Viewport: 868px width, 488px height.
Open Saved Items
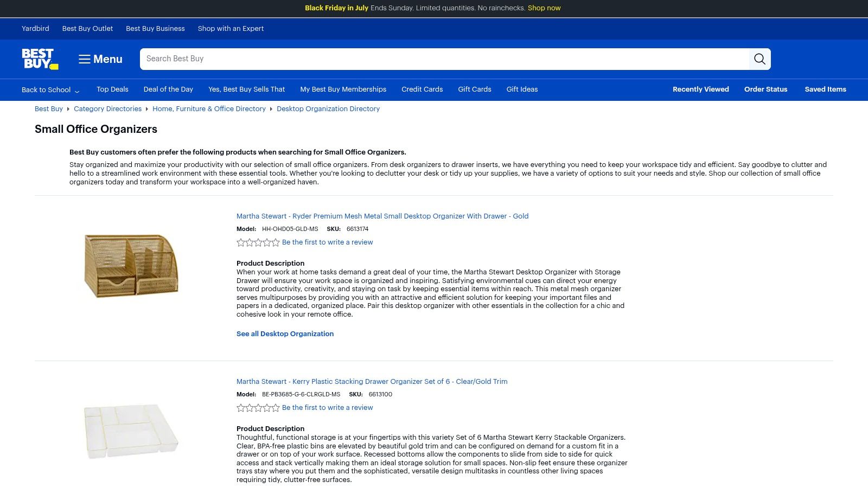[x=825, y=89]
